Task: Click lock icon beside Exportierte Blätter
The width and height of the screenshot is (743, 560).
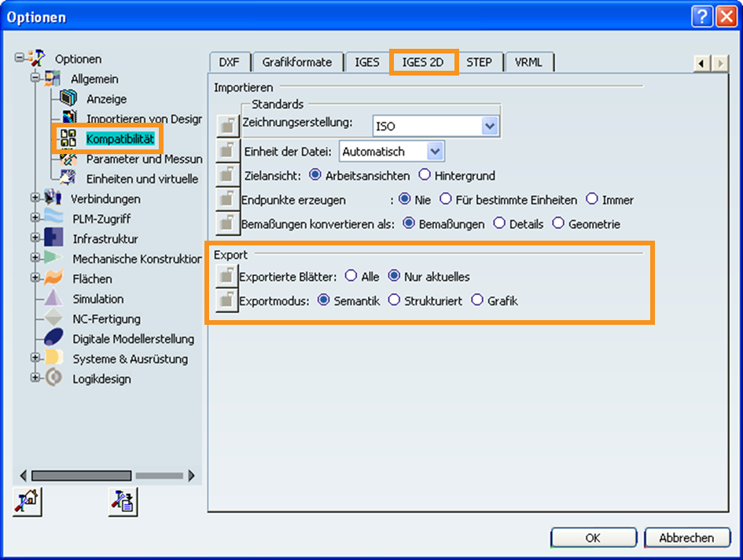Action: [226, 277]
